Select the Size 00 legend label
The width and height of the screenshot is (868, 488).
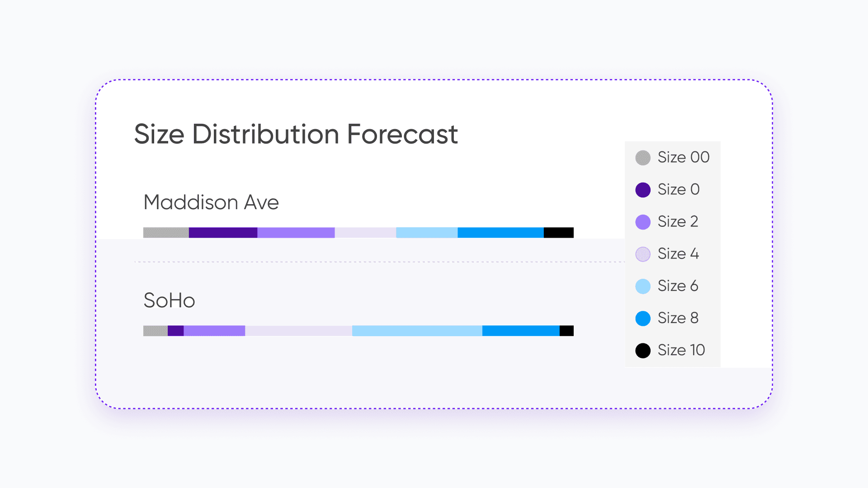coord(684,157)
